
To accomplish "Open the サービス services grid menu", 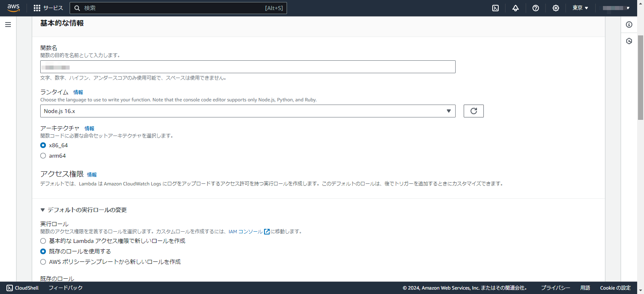I will coord(48,8).
